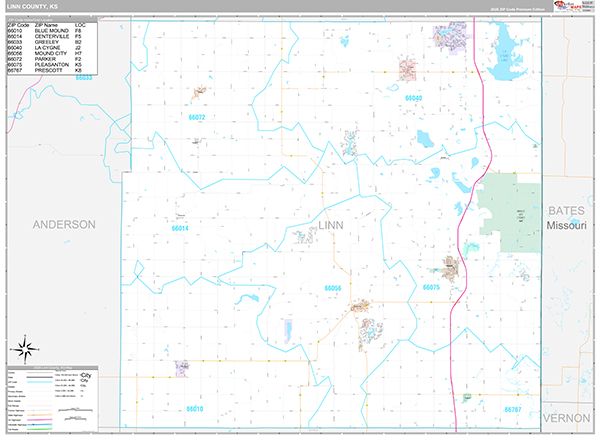Viewport: 600px width, 435px height.
Task: Click ZIP code label 66072
Action: (196, 117)
